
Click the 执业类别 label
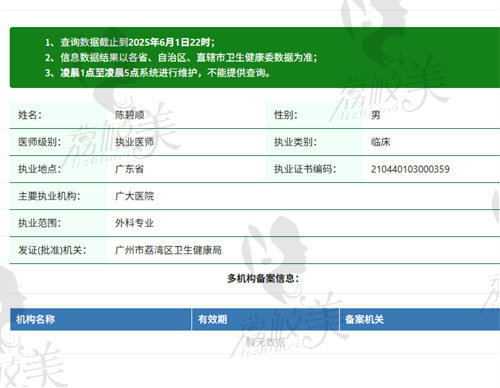(295, 142)
